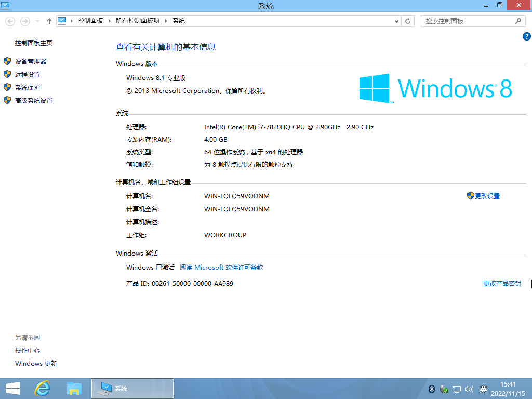This screenshot has width=532, height=399.
Task: Select 控制面板 breadcrumb in address bar
Action: tap(90, 21)
